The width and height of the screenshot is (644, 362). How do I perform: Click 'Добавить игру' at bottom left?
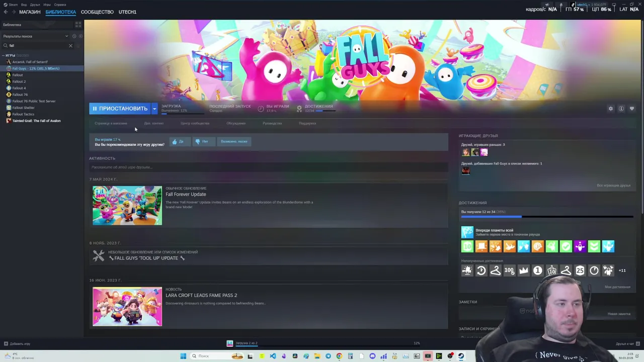tap(17, 344)
